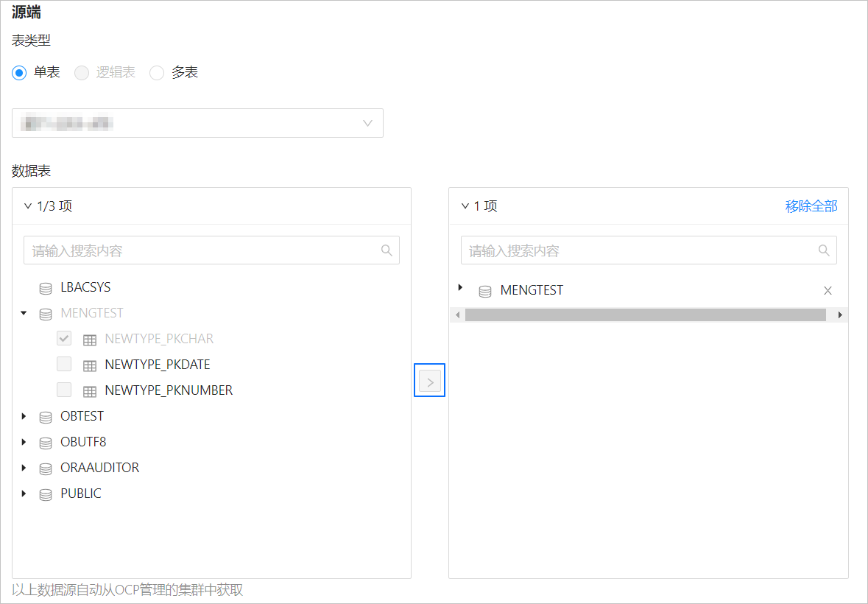Select the ORAAUDITOR schema label
This screenshot has height=604, width=868.
point(99,468)
